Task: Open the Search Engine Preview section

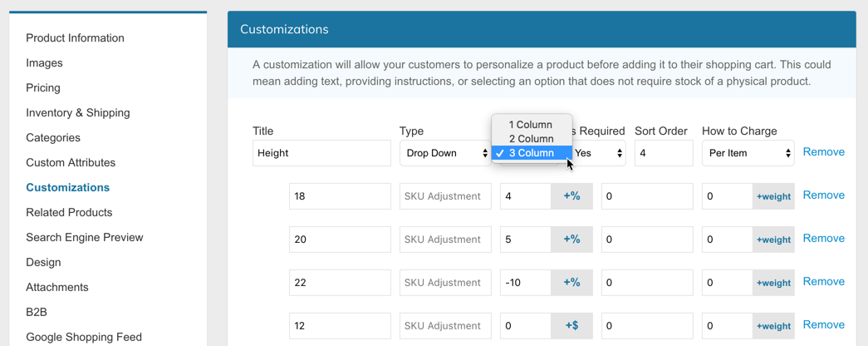Action: tap(85, 238)
